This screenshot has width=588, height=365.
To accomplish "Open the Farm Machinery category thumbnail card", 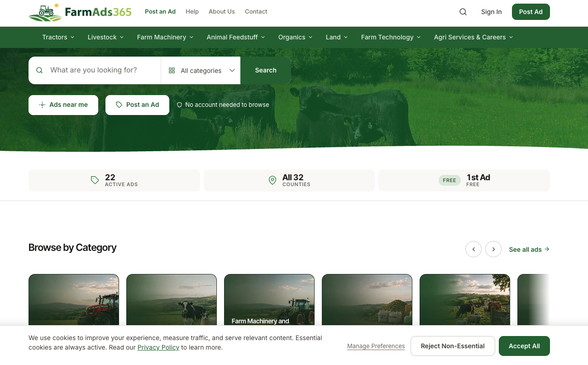I will [x=269, y=299].
